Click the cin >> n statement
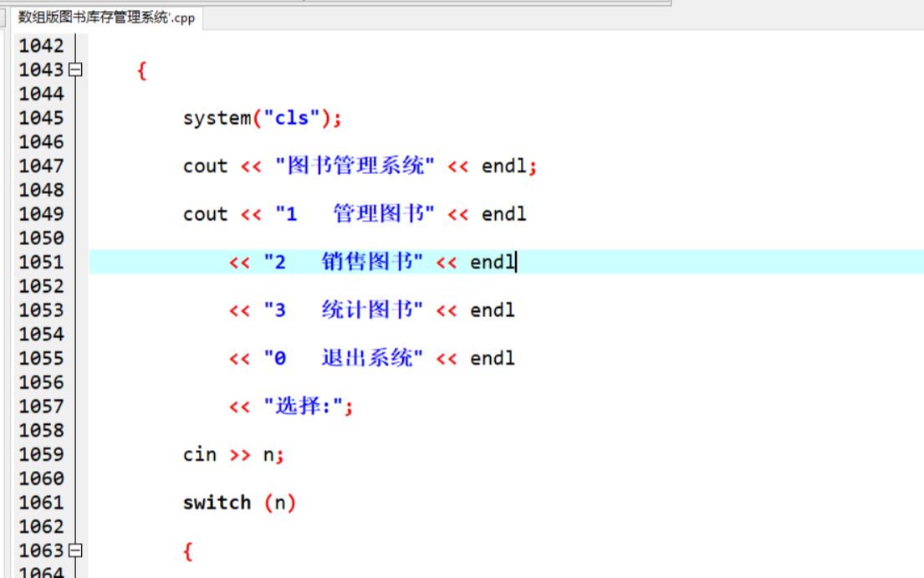 (230, 453)
